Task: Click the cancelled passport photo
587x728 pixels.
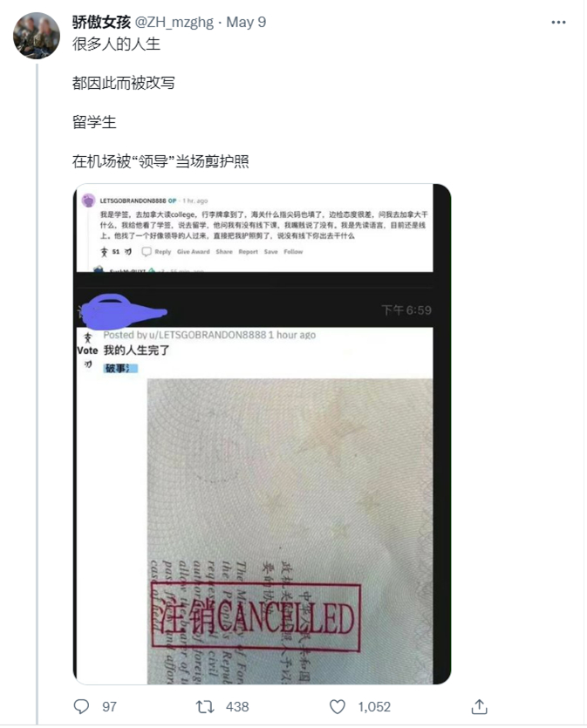Action: click(290, 531)
